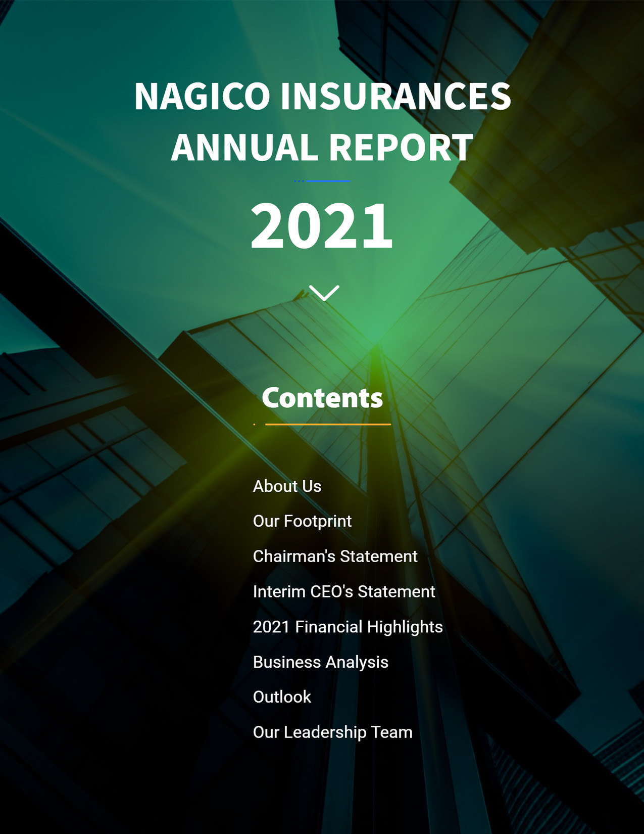Image resolution: width=644 pixels, height=834 pixels.
Task: Open 2021 Financial Highlights
Action: [x=348, y=627]
